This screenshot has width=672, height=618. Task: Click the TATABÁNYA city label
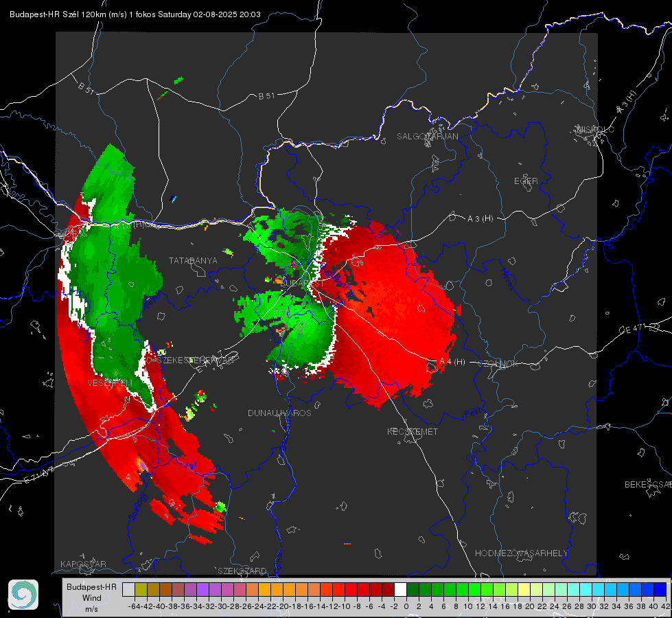pyautogui.click(x=193, y=261)
